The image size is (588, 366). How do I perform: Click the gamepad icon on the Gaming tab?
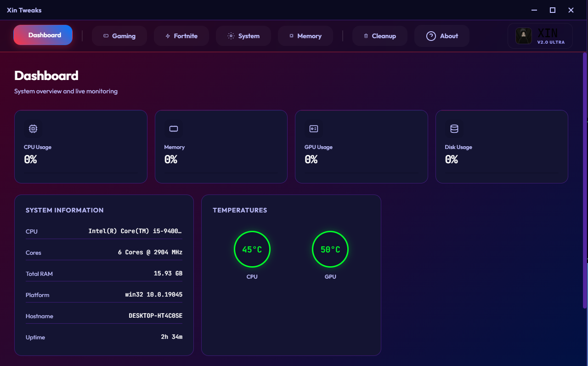click(106, 35)
